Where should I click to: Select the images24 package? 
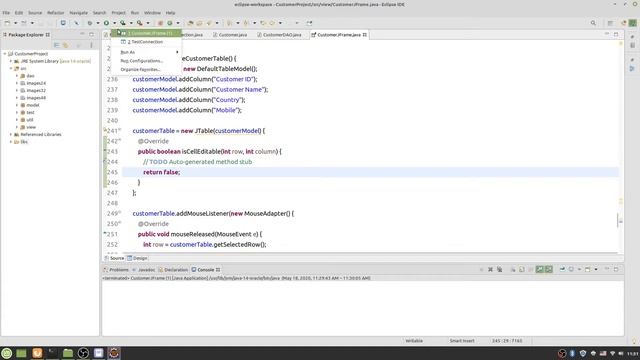tap(36, 83)
